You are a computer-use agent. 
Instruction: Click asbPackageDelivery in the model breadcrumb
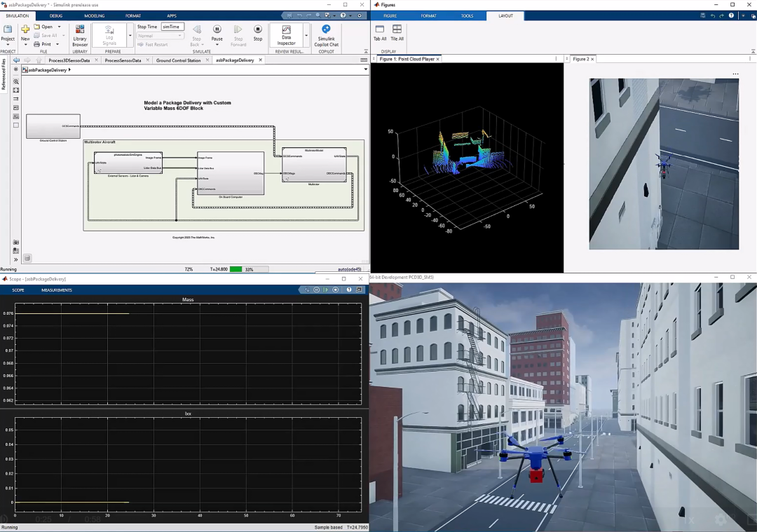point(48,70)
